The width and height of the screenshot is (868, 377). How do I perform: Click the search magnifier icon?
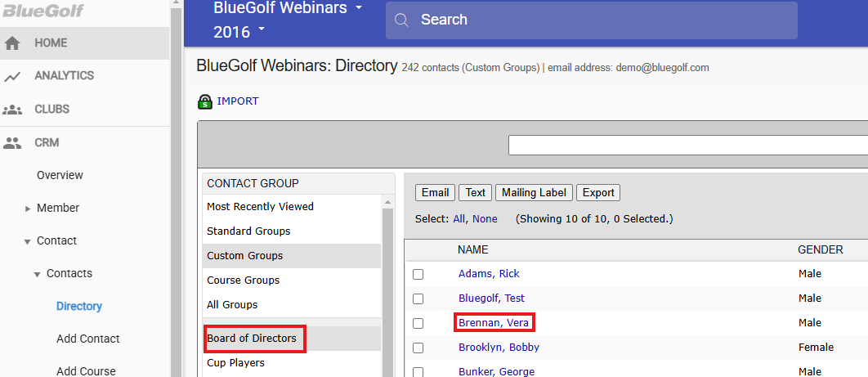pyautogui.click(x=401, y=20)
